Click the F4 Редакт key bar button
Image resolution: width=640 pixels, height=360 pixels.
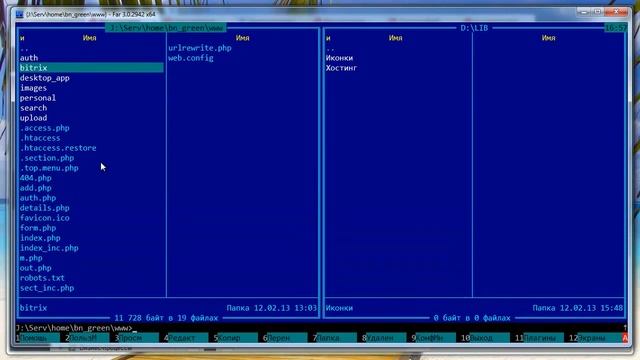pyautogui.click(x=186, y=338)
